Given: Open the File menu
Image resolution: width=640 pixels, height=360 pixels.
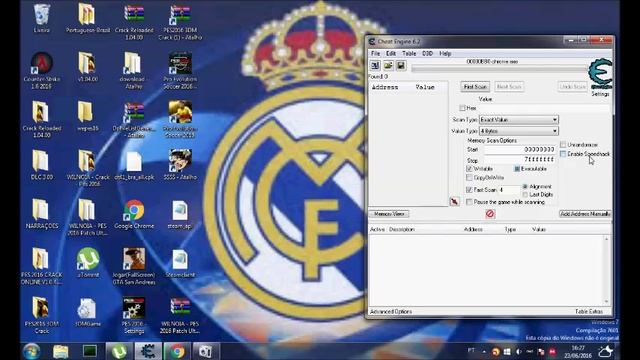Looking at the screenshot, I should click(x=376, y=53).
